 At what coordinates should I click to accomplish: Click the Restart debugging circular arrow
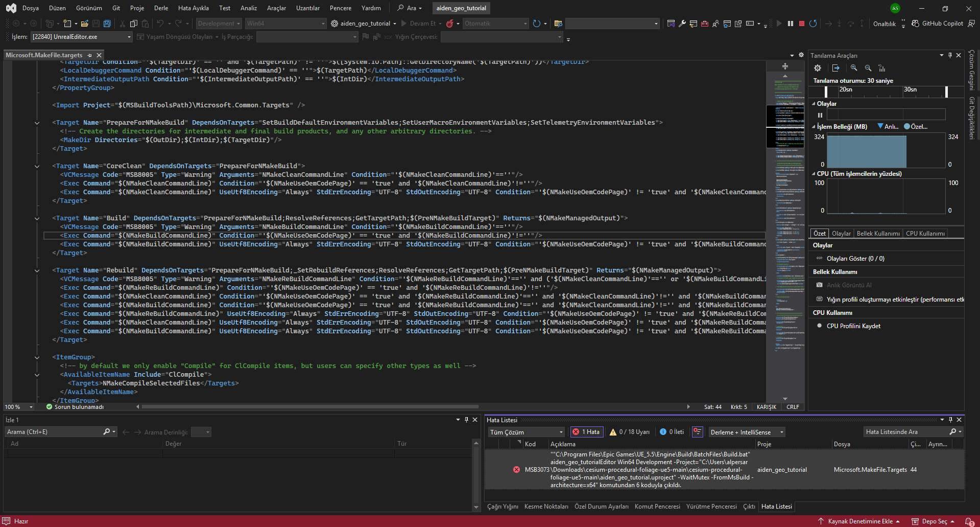pos(813,24)
